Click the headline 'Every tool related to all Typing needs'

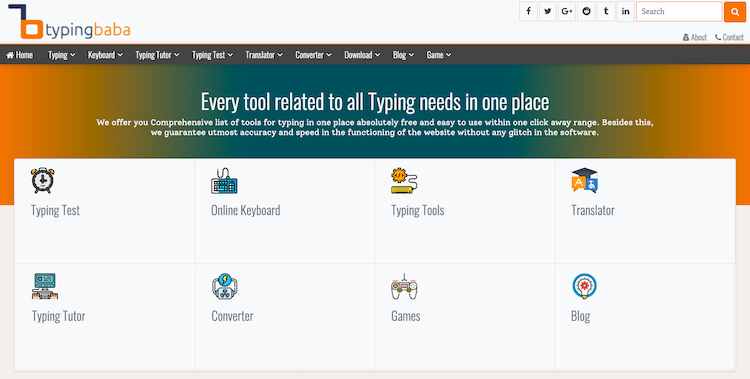point(375,102)
